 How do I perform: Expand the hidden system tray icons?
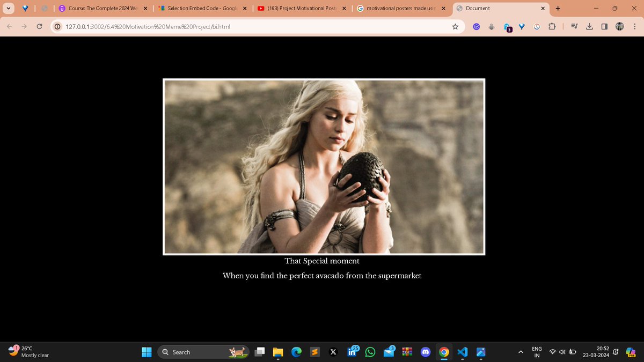(x=521, y=352)
